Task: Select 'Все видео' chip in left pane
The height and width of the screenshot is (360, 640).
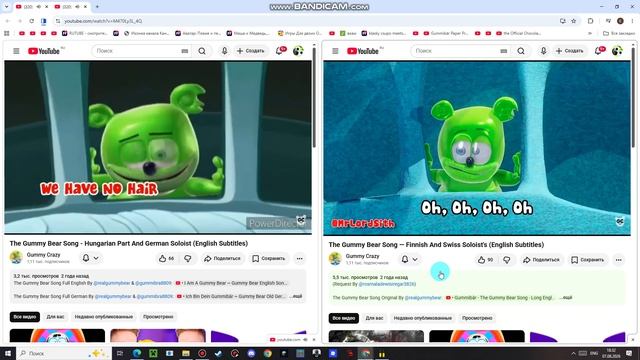Action: click(x=25, y=317)
